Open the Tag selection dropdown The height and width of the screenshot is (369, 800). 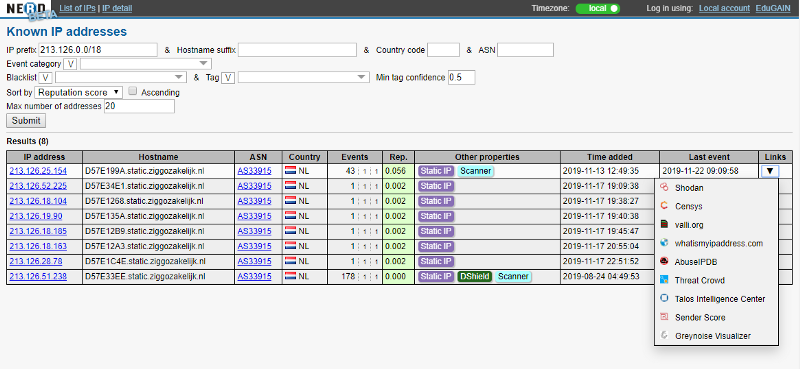pyautogui.click(x=304, y=77)
